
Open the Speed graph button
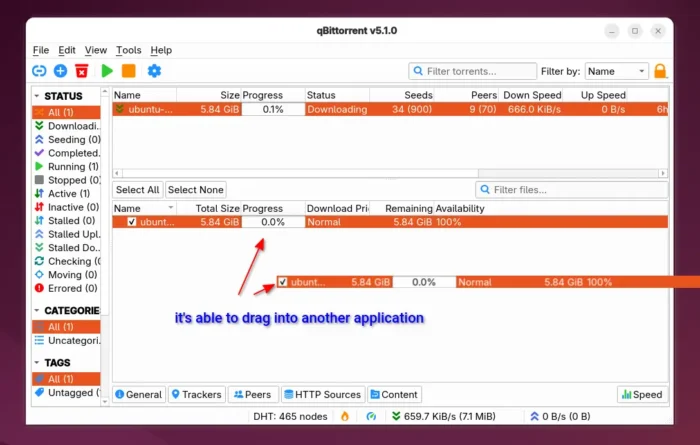[x=642, y=395]
